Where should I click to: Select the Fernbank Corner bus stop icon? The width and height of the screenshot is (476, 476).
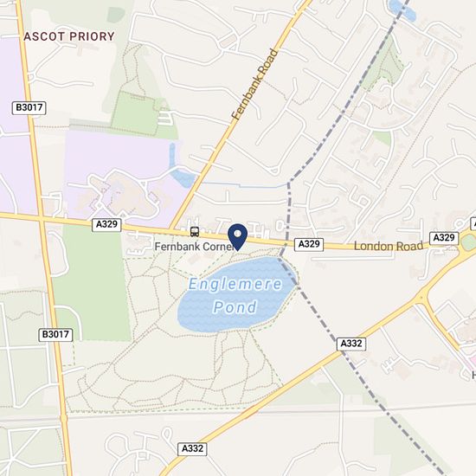point(195,232)
